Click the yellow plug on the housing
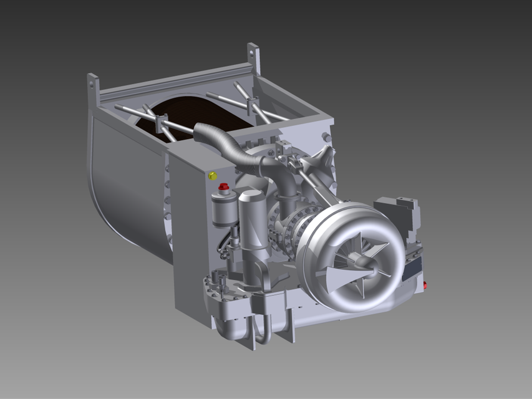Viewport: 532px width, 399px height. 213,175
